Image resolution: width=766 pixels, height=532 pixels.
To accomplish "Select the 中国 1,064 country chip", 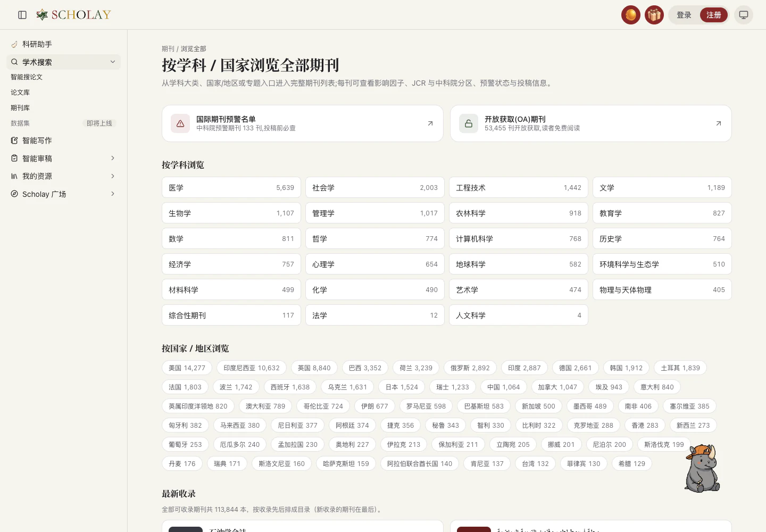I will pyautogui.click(x=504, y=387).
